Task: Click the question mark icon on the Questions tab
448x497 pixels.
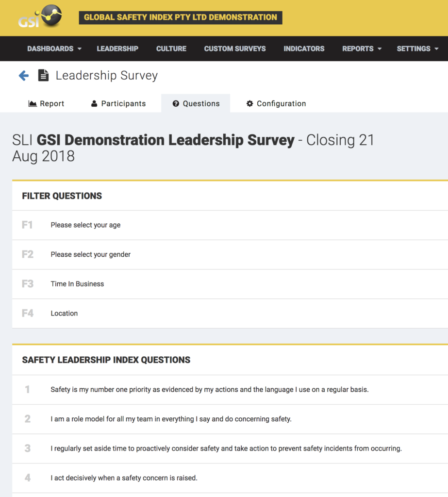Action: coord(176,104)
